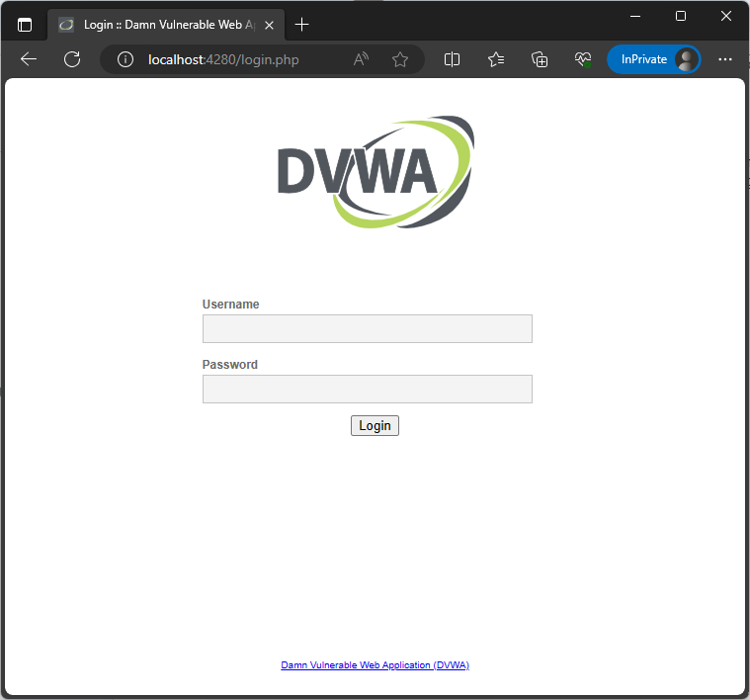
Task: Open the tab actions menu icon
Action: tap(25, 25)
